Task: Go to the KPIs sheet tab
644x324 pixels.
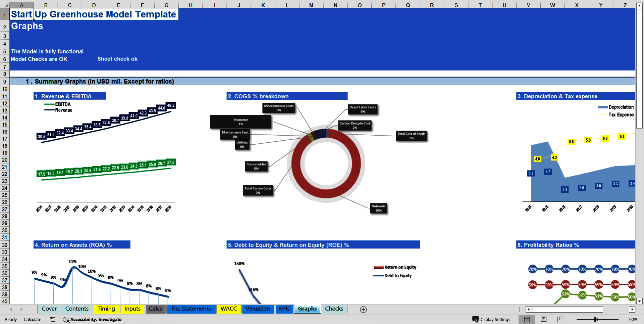Action: (284, 309)
